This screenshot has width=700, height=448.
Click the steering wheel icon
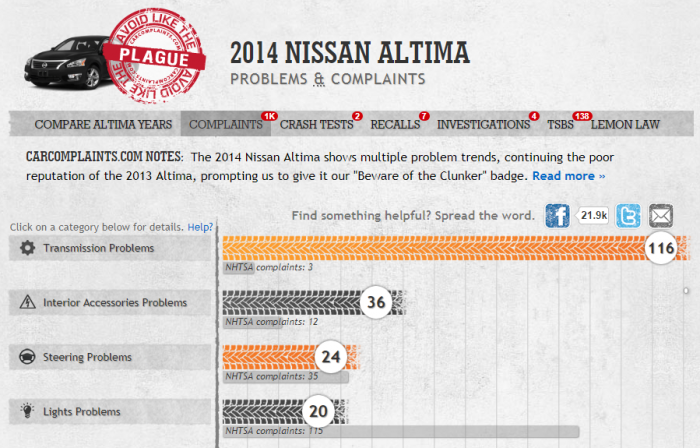[28, 357]
